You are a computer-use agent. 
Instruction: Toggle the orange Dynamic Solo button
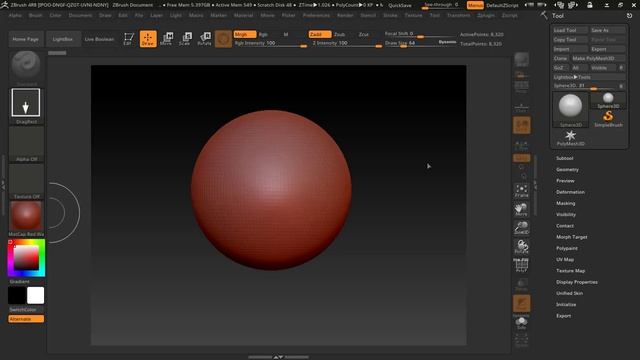coord(522,304)
